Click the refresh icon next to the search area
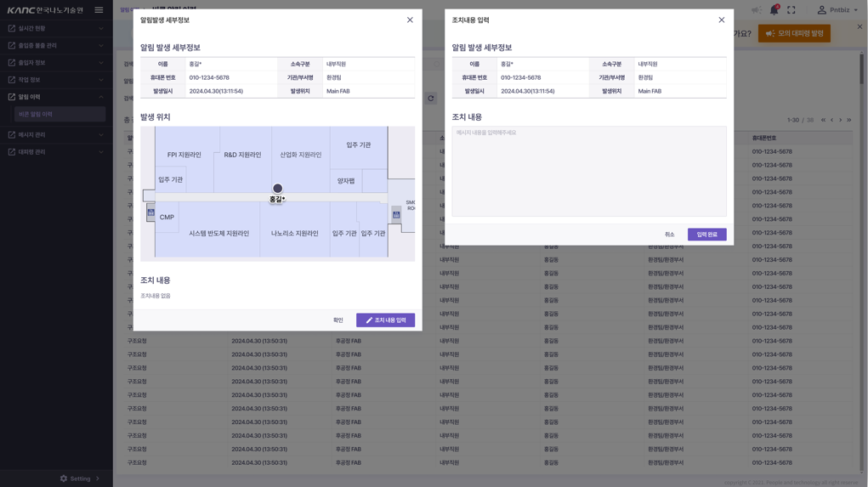This screenshot has height=487, width=868. (431, 99)
